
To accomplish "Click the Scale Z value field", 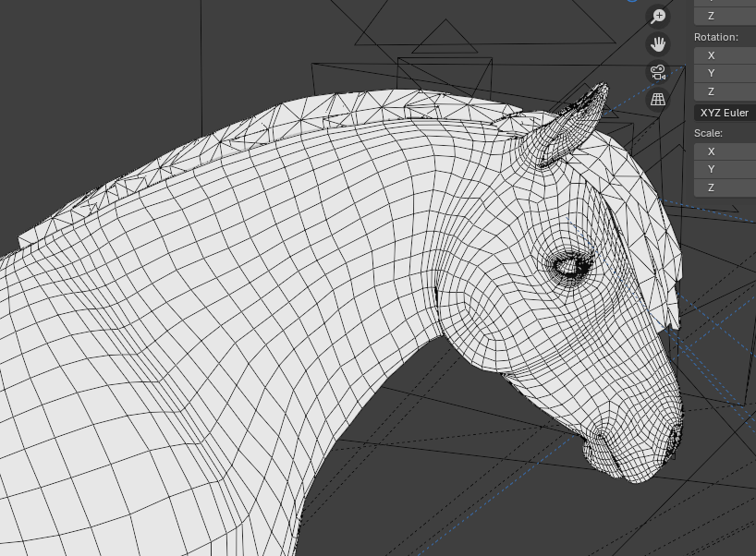I will point(726,187).
